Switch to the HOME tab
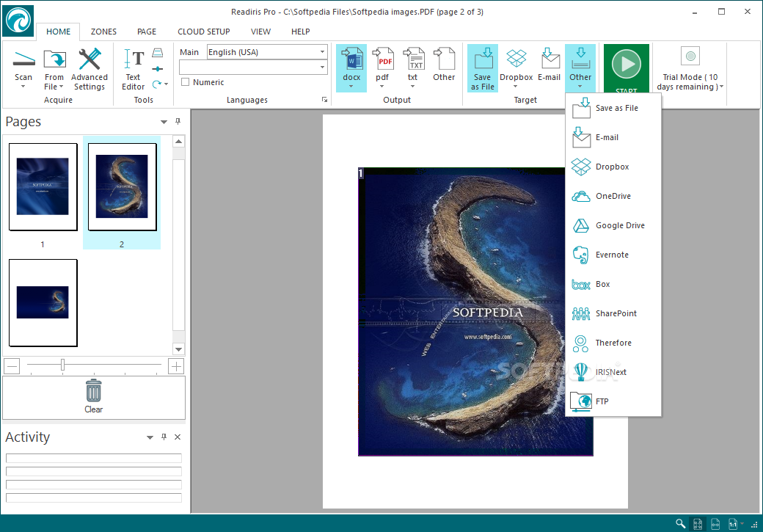 click(59, 32)
